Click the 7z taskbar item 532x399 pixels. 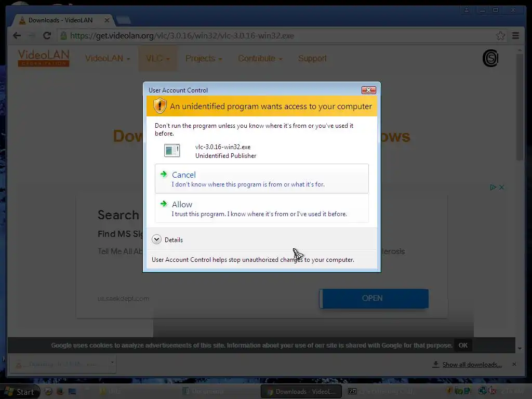[x=381, y=392]
